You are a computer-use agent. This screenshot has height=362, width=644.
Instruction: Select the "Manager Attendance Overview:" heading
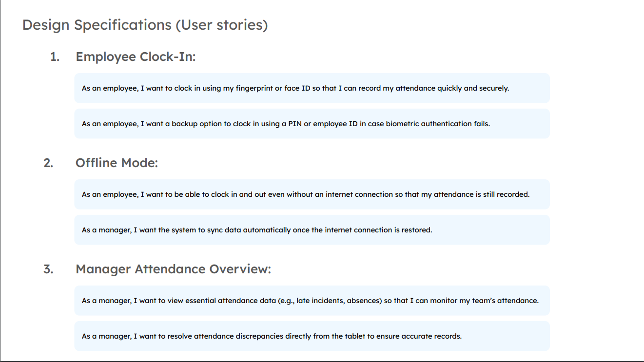(173, 269)
